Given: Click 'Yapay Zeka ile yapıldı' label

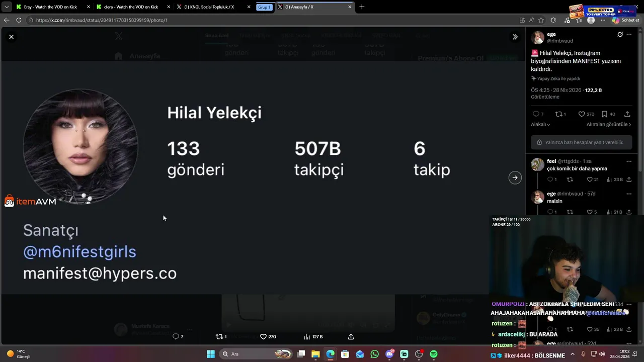Looking at the screenshot, I should [555, 78].
